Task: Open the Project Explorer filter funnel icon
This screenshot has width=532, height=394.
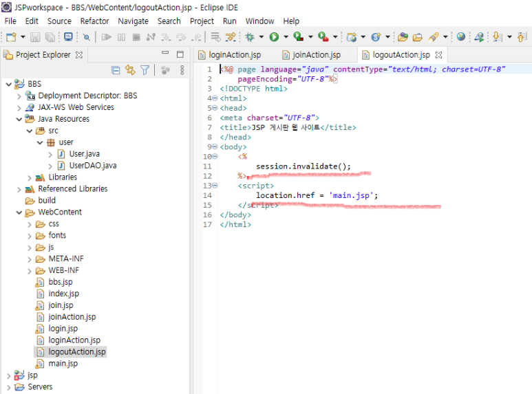Action: coord(145,70)
